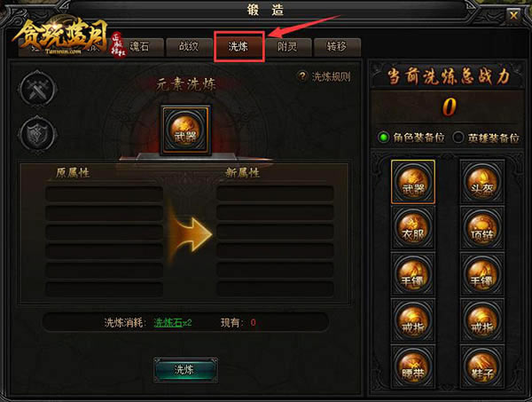Go to the 转移 tab
532x402 pixels.
pos(337,47)
